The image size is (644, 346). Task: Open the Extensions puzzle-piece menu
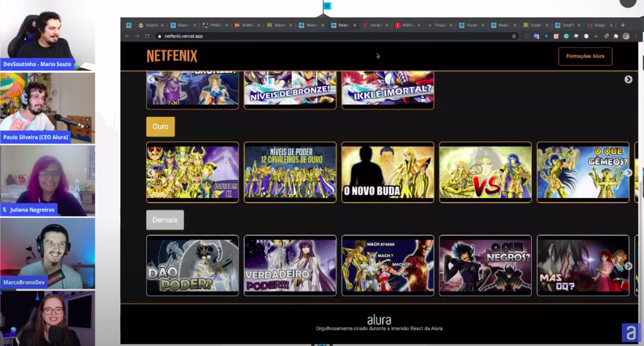[616, 36]
